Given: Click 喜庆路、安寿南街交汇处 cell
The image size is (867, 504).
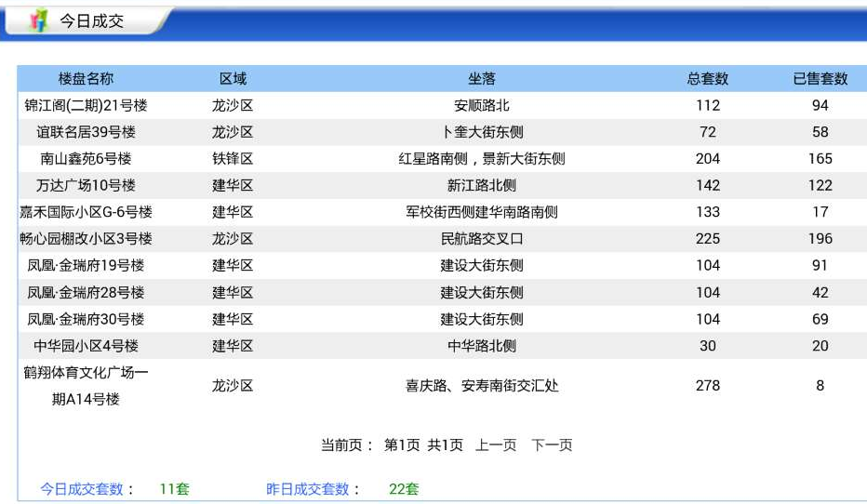Looking at the screenshot, I should pyautogui.click(x=482, y=385).
